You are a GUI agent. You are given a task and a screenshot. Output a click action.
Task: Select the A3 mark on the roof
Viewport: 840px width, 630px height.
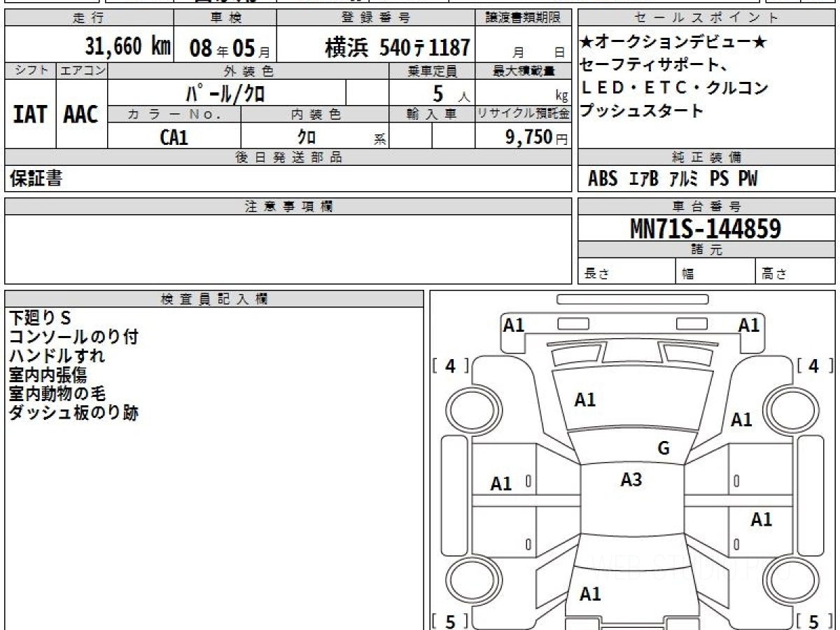631,479
